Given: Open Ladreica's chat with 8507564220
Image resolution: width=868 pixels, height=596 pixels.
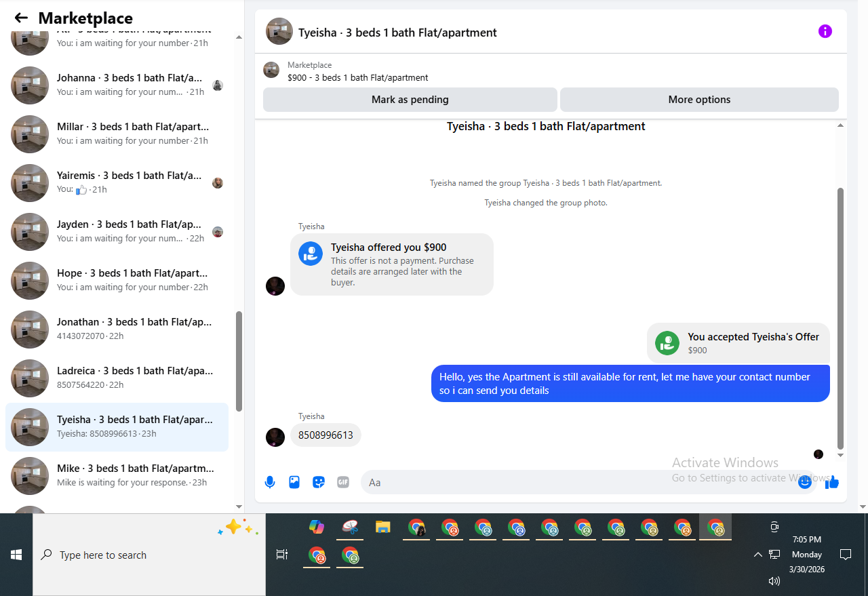Looking at the screenshot, I should click(117, 378).
